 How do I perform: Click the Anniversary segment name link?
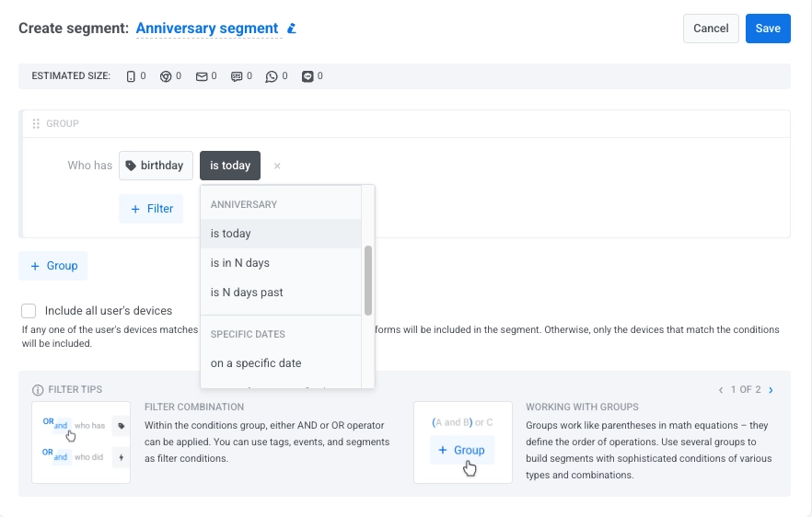[207, 29]
